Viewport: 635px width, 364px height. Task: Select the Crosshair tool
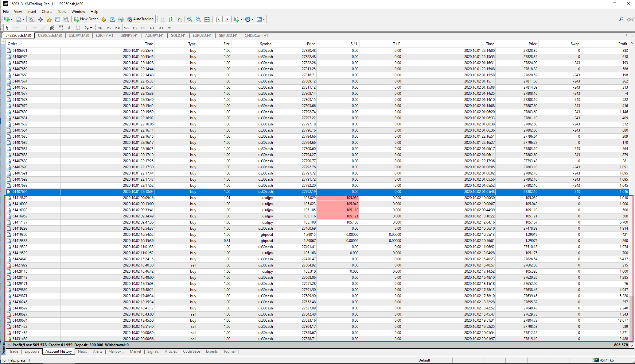click(x=16, y=28)
